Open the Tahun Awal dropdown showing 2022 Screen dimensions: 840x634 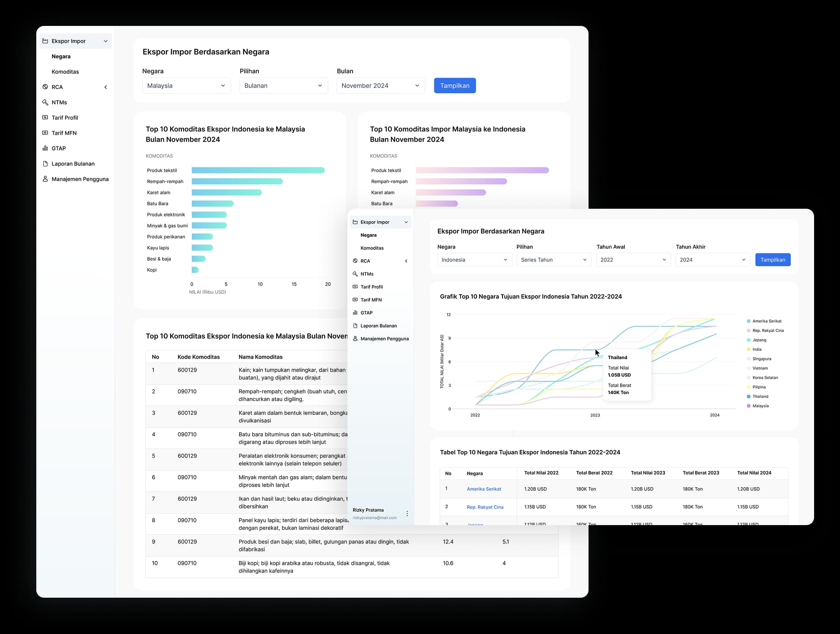tap(633, 260)
